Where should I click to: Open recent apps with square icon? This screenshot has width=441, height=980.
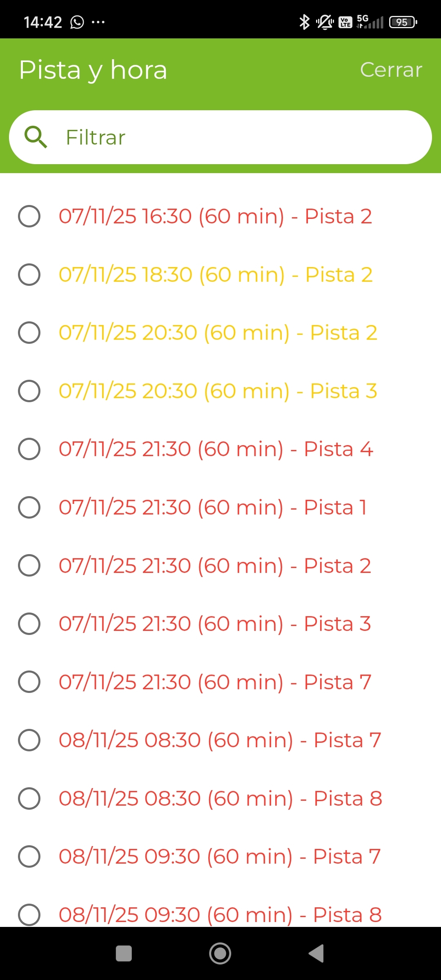124,953
